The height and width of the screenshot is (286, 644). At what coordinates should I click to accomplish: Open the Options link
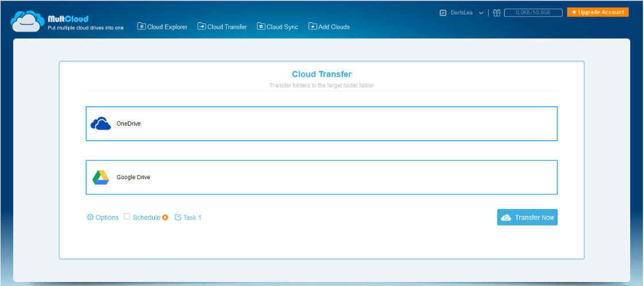tap(107, 217)
